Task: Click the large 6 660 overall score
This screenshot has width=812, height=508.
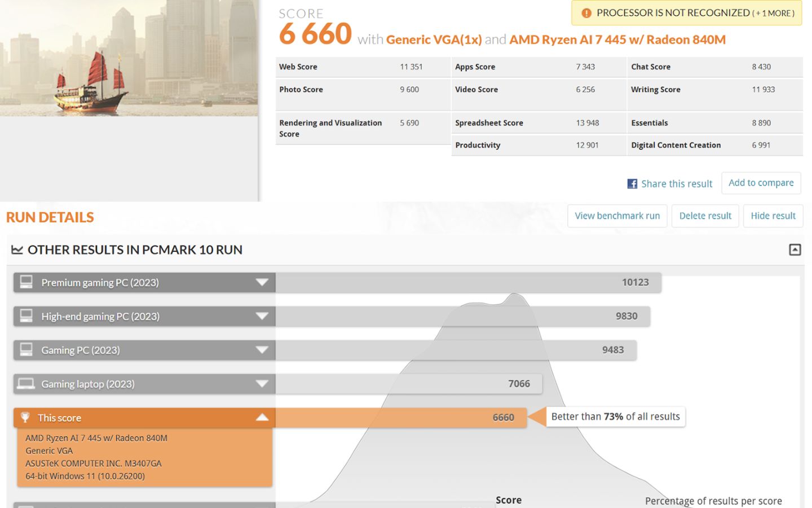Action: point(315,34)
